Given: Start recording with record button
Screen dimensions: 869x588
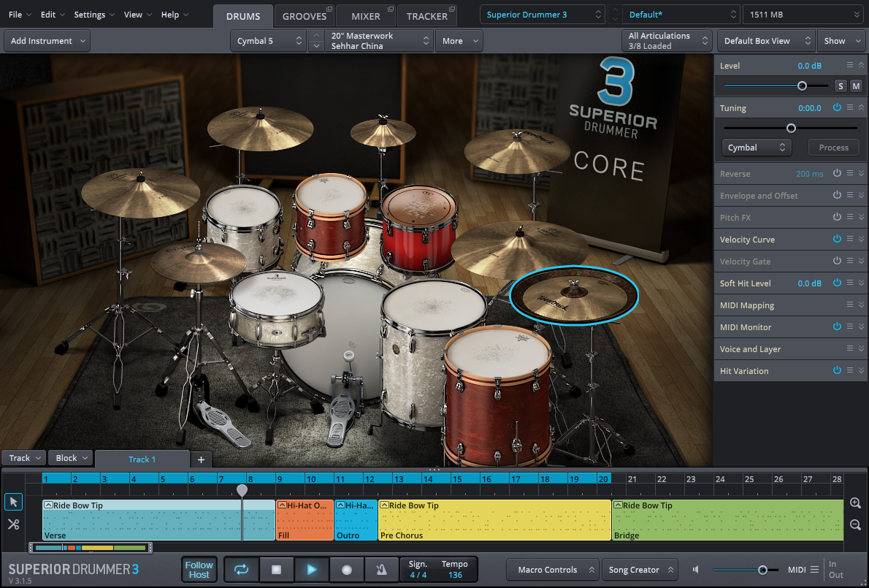Looking at the screenshot, I should click(347, 569).
